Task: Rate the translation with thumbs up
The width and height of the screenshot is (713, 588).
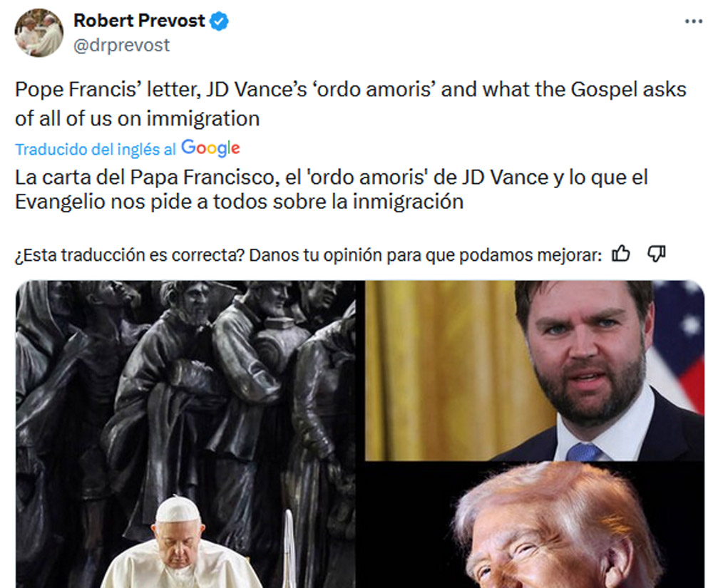Action: [x=621, y=254]
